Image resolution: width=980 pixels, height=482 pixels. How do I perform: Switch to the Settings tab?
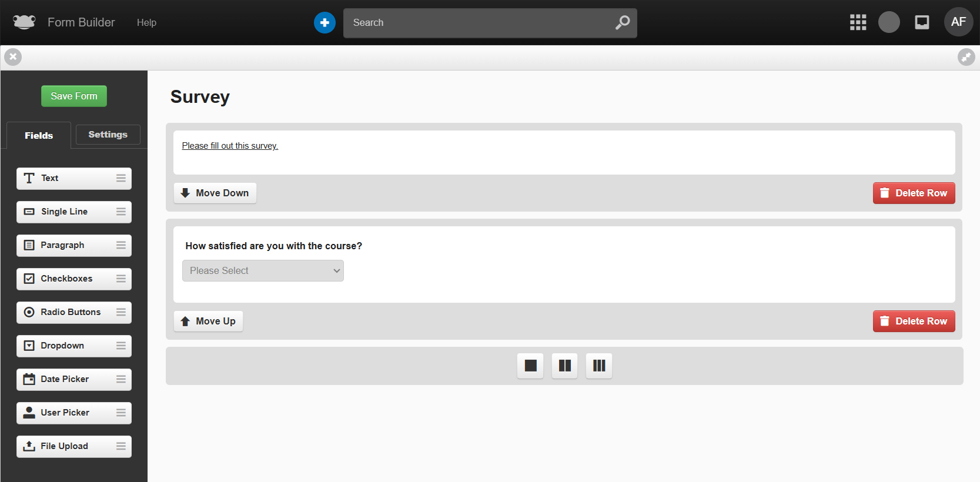[108, 135]
